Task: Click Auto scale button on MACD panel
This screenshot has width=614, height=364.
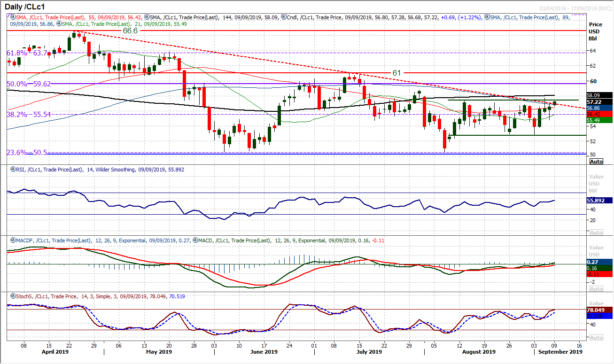Action: pyautogui.click(x=596, y=289)
